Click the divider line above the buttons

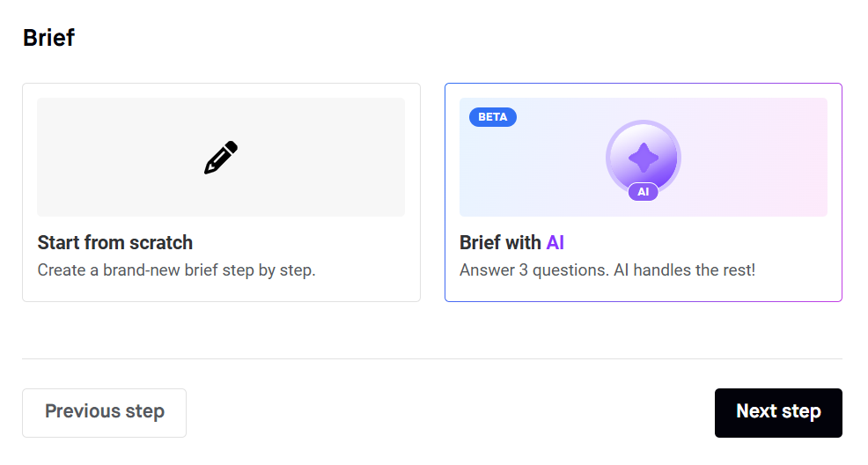432,358
